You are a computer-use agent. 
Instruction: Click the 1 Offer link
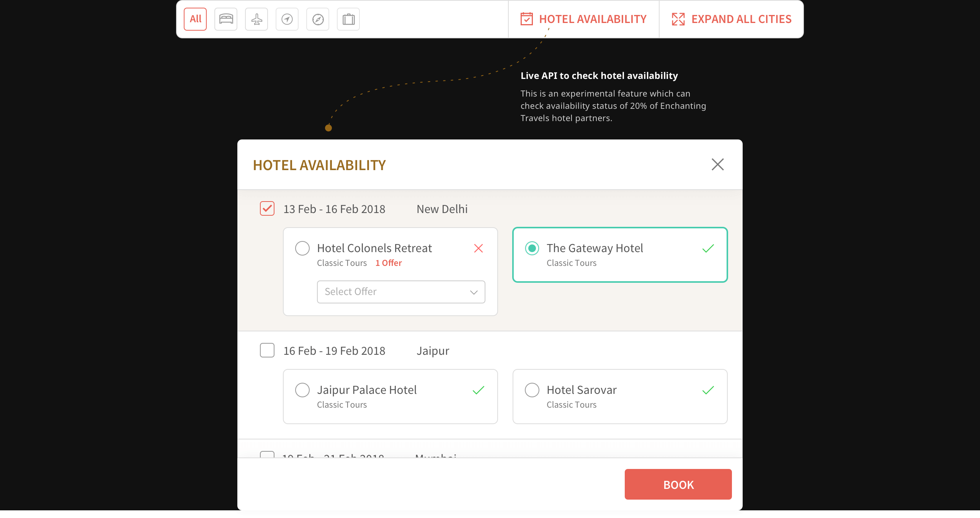[389, 263]
